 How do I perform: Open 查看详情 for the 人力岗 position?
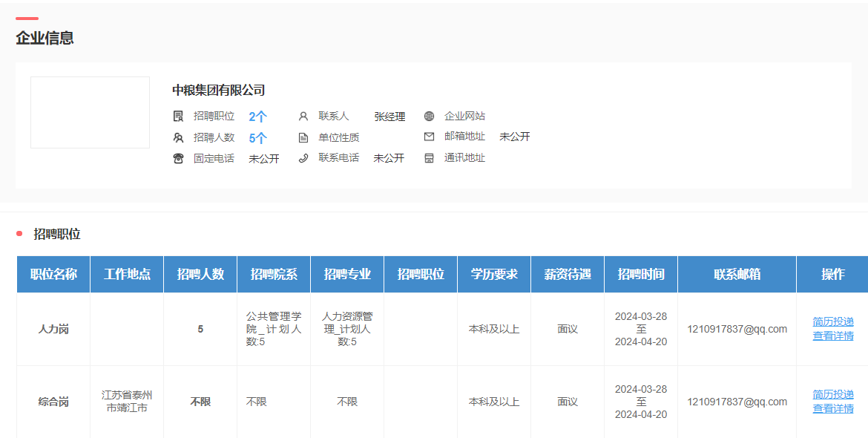click(x=832, y=336)
